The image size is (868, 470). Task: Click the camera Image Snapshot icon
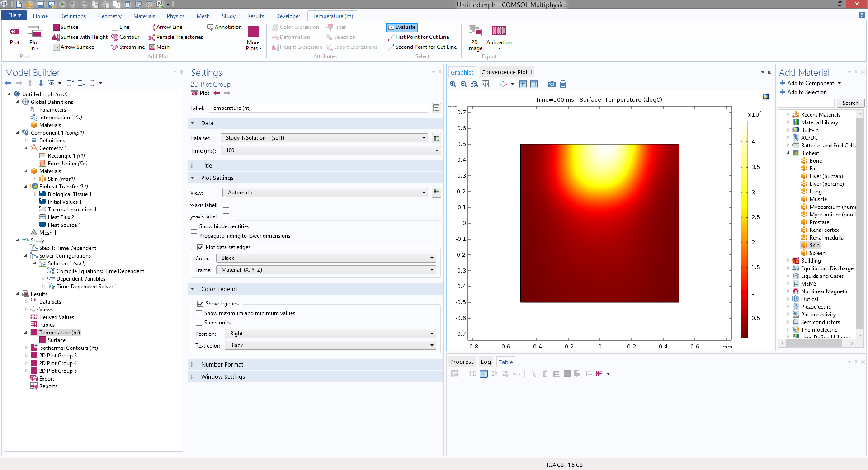(552, 84)
